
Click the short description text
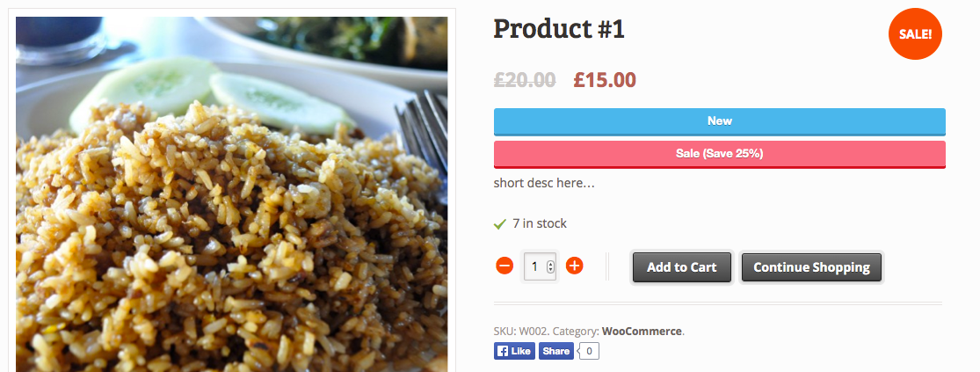(x=544, y=184)
